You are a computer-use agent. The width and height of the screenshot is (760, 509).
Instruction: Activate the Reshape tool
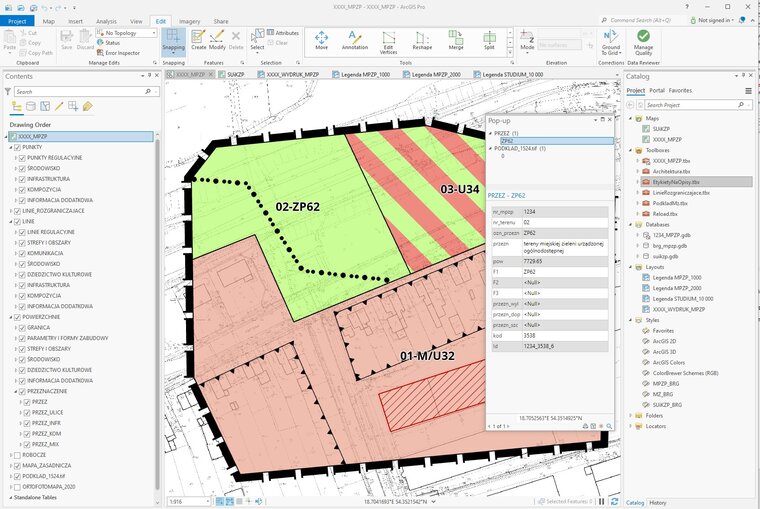pyautogui.click(x=422, y=41)
